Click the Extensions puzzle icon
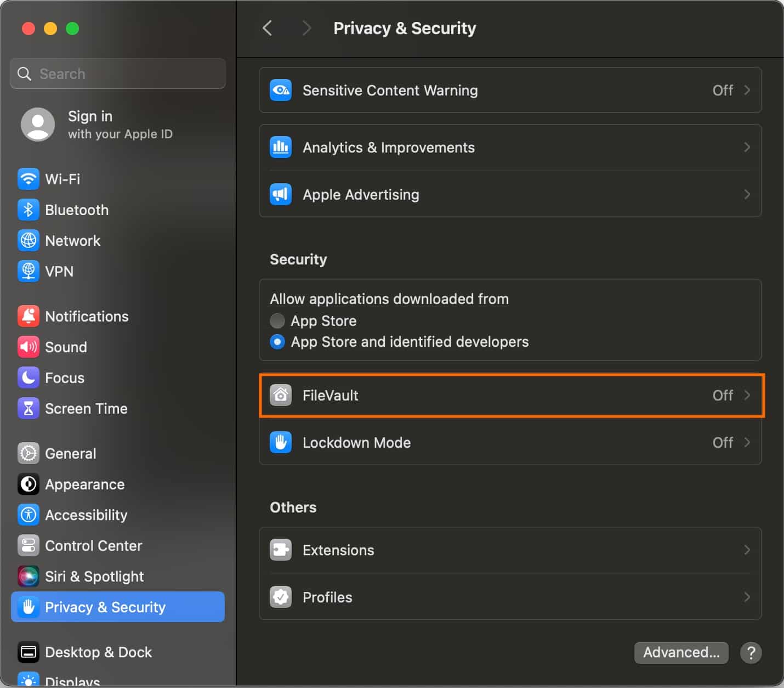Screen dimensions: 784x688 (x=281, y=550)
